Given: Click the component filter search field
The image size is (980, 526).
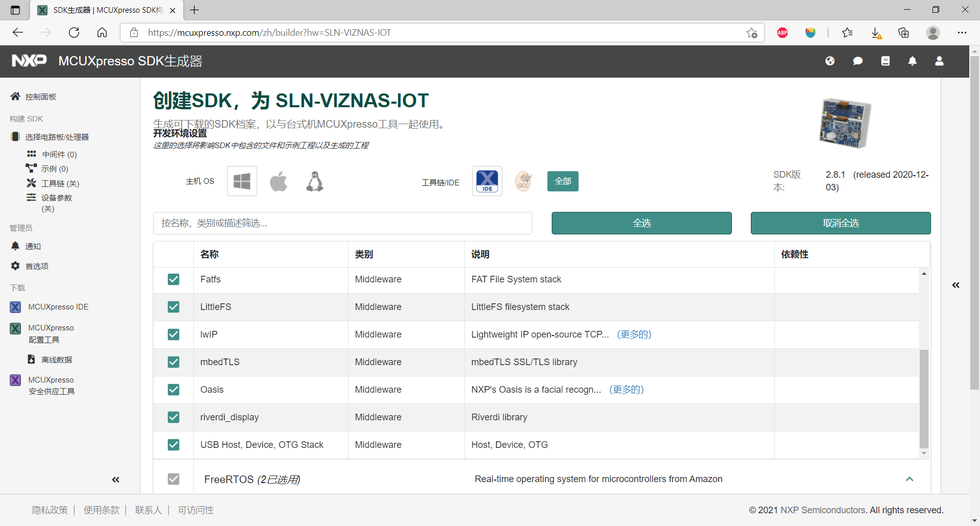Looking at the screenshot, I should (x=342, y=223).
